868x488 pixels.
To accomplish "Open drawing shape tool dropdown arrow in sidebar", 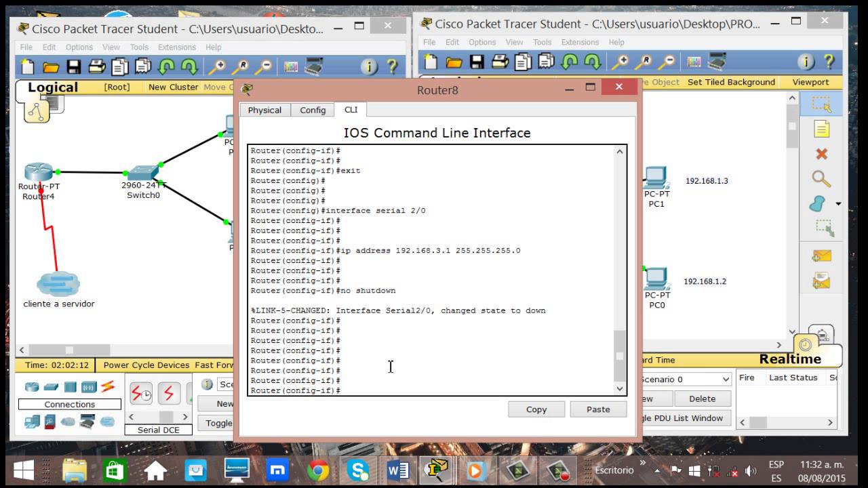I will point(838,204).
